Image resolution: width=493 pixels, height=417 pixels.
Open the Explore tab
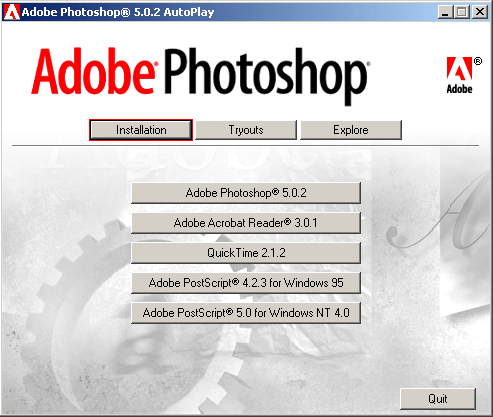coord(351,130)
